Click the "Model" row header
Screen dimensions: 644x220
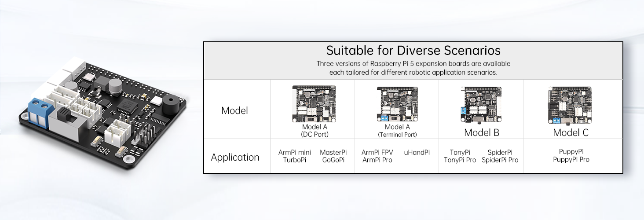tap(234, 110)
